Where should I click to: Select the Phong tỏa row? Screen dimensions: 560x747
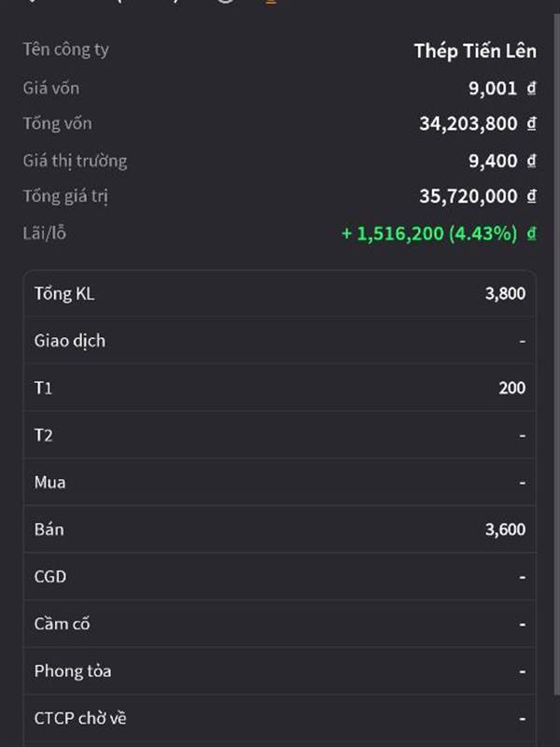point(280,670)
